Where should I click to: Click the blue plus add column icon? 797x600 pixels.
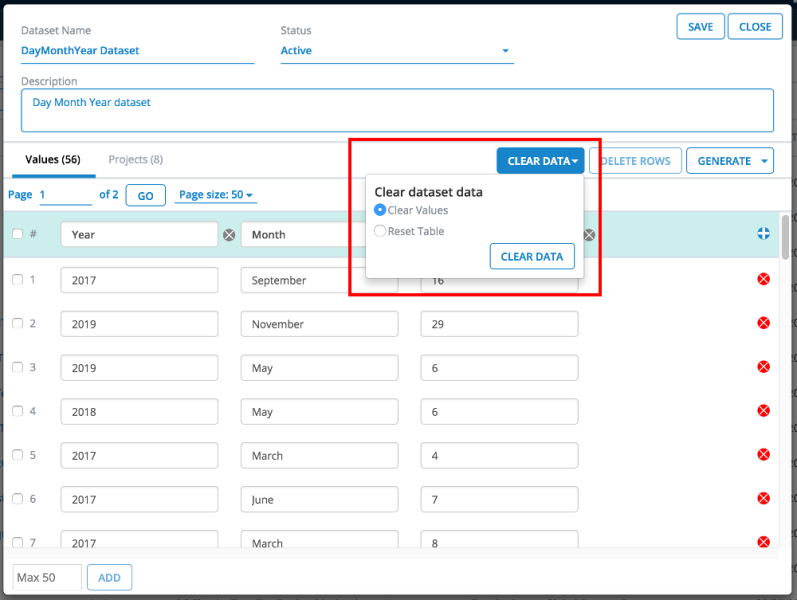764,234
